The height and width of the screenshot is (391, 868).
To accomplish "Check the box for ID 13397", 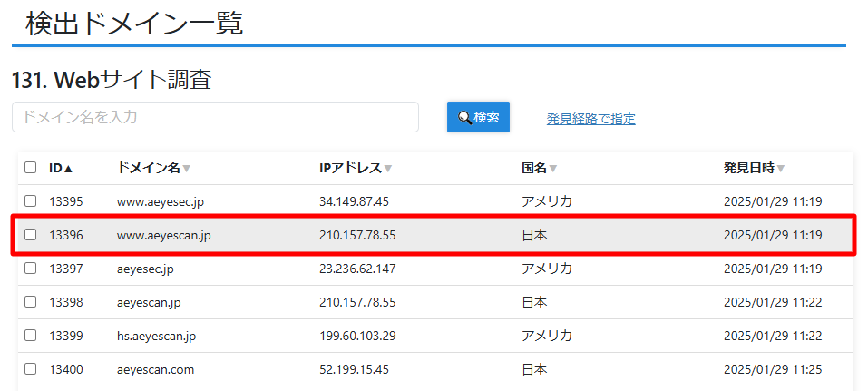I will [x=31, y=269].
